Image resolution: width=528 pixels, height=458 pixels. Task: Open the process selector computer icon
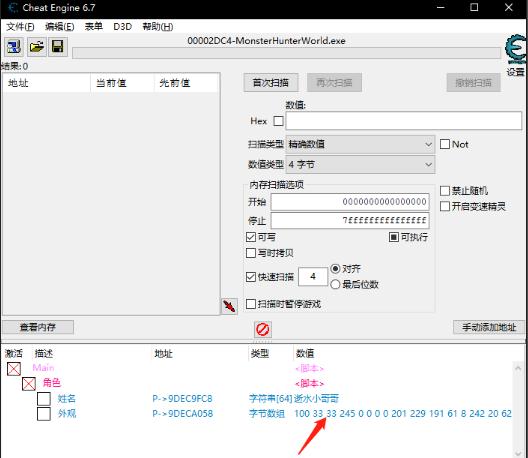pos(14,46)
